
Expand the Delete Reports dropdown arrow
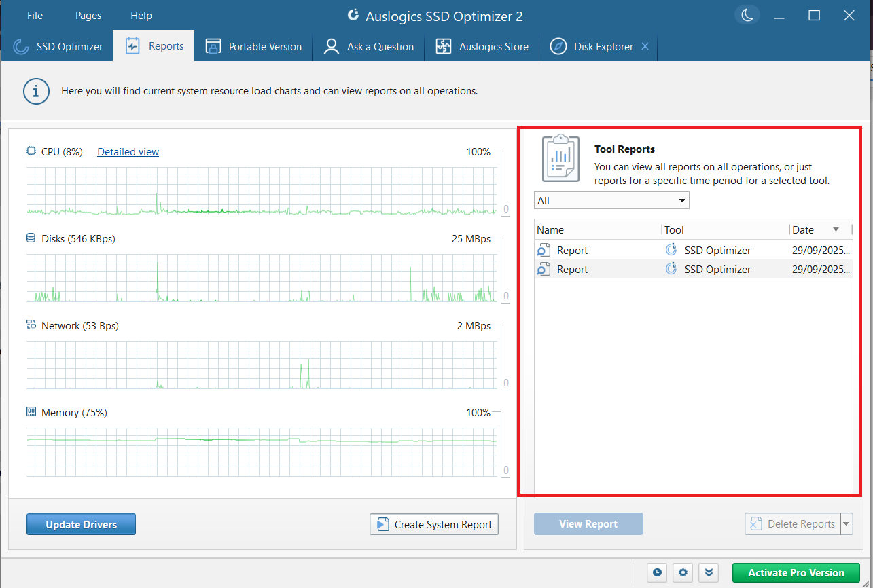click(847, 523)
